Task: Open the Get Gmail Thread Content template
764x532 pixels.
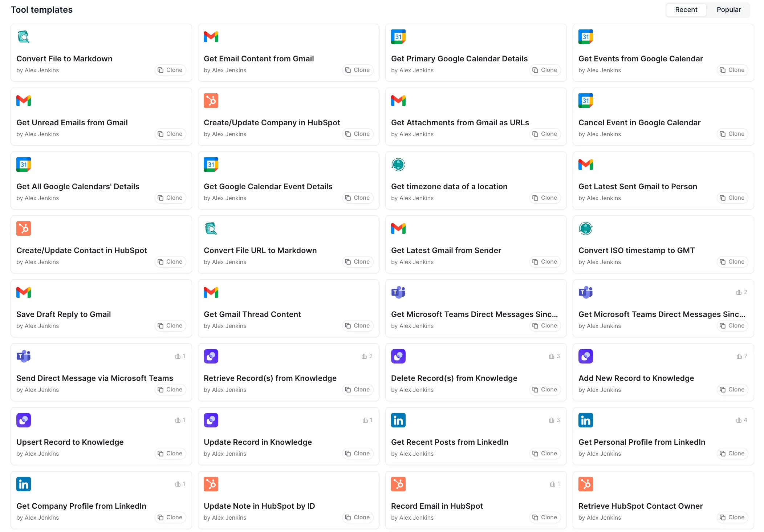Action: [252, 314]
